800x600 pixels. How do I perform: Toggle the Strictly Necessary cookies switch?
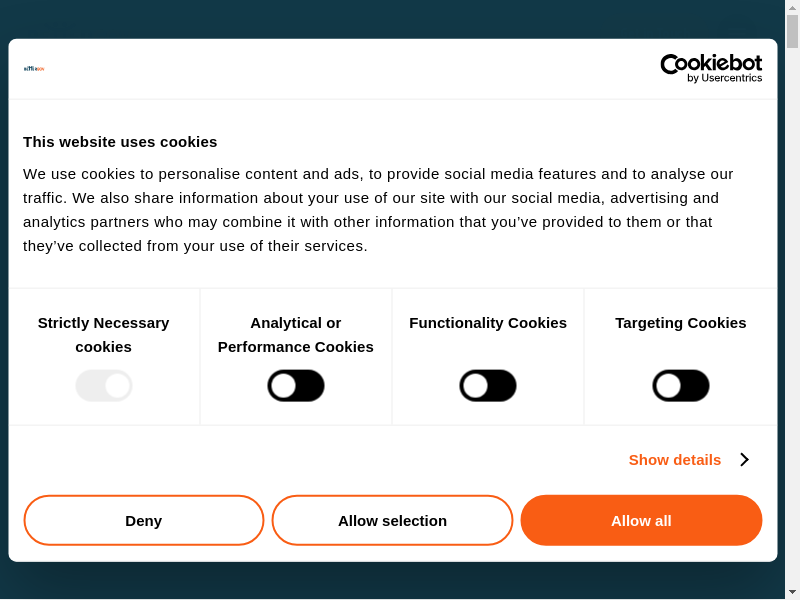coord(104,386)
